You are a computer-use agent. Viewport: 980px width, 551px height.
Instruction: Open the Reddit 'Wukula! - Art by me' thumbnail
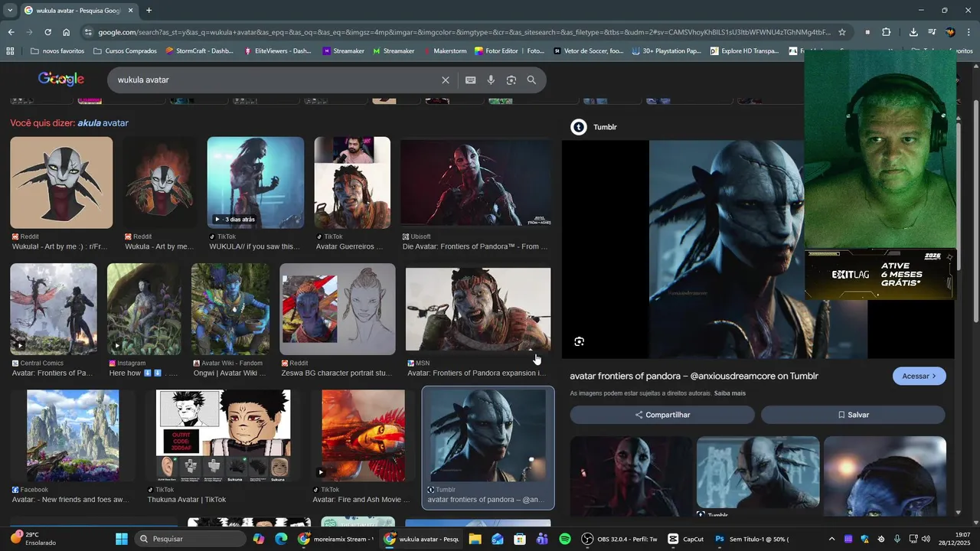point(61,183)
